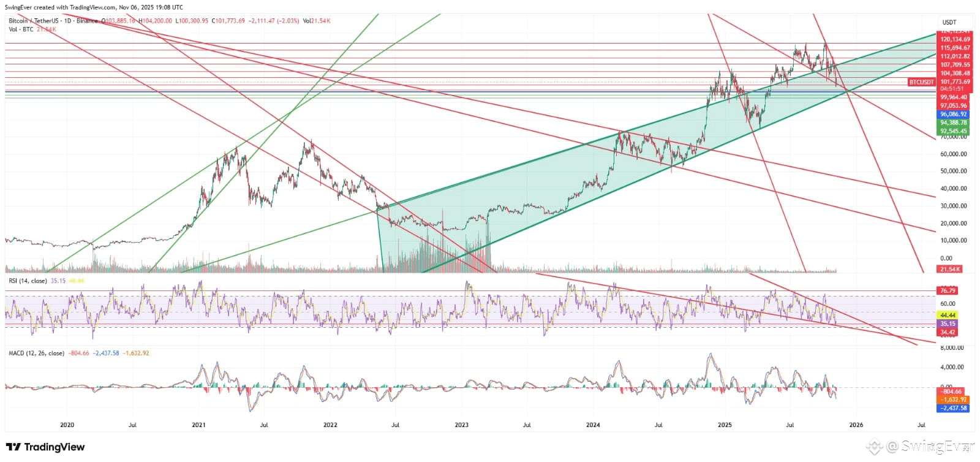Screen dimensions: 980x462
Task: Click the Vol 21.54K value in the top legend row
Action: [317, 21]
